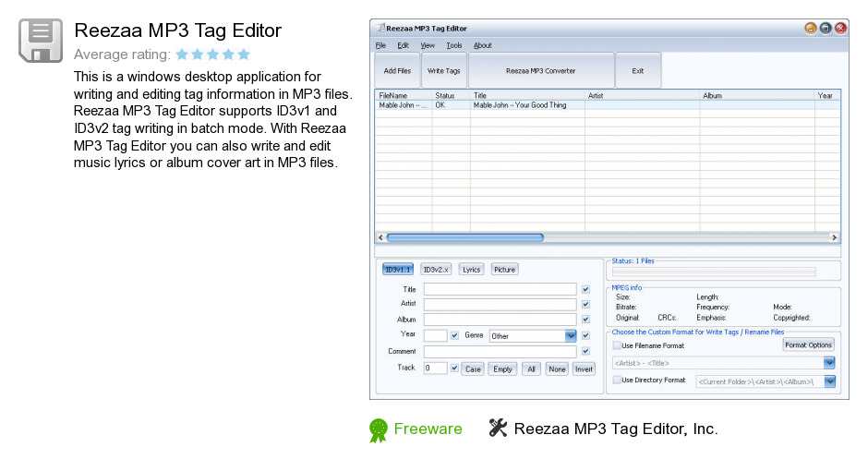
Task: Click the Title column header
Action: click(527, 95)
